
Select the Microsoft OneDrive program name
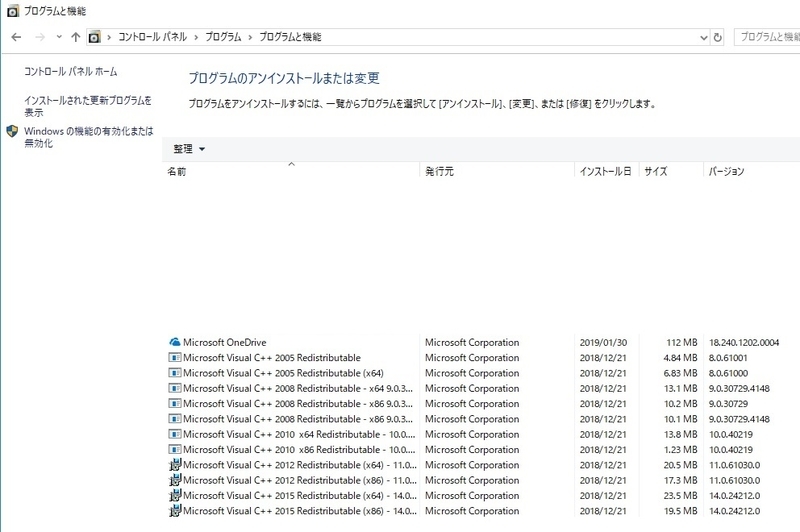pyautogui.click(x=224, y=342)
